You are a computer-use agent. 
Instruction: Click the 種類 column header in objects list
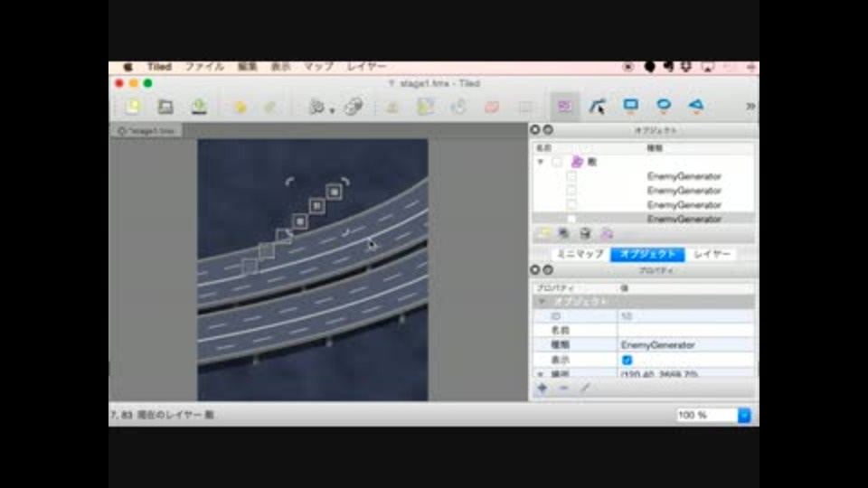pos(655,147)
